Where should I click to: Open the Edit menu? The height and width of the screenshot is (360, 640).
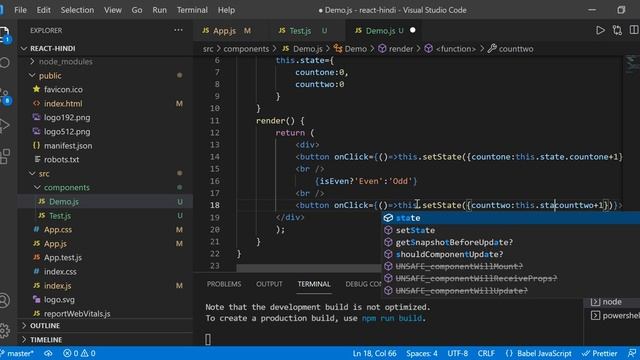43,10
